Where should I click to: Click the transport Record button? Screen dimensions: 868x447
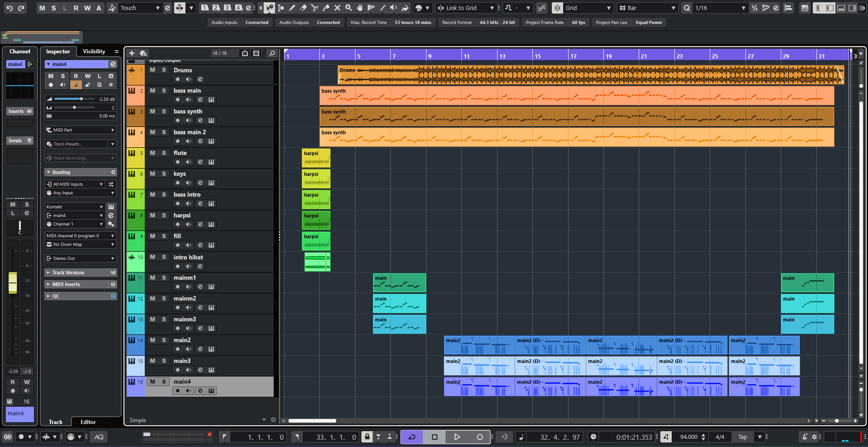[x=480, y=437]
